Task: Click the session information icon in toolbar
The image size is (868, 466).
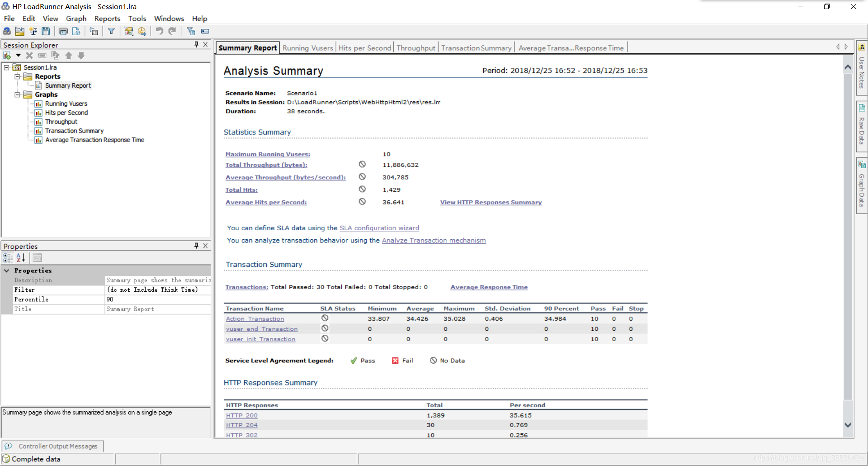Action: coord(94,31)
